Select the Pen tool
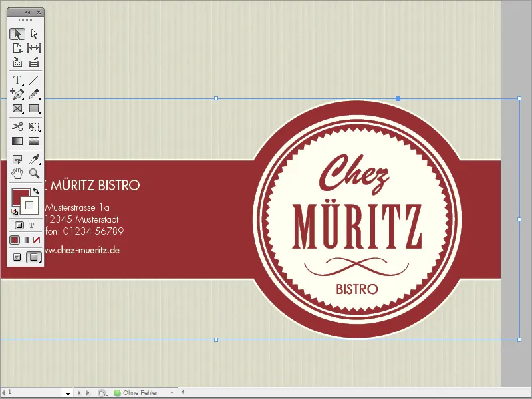Viewport: 532px width, 399px height. point(16,94)
